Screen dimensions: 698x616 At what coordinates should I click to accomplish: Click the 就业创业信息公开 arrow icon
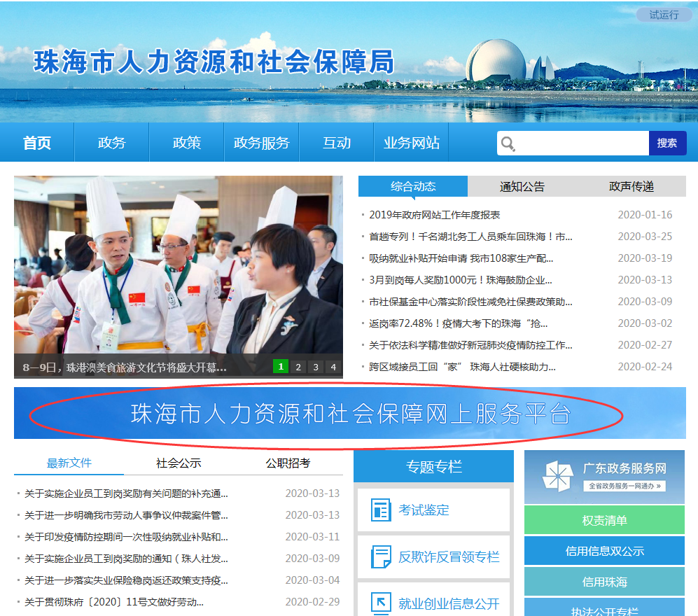pyautogui.click(x=381, y=603)
